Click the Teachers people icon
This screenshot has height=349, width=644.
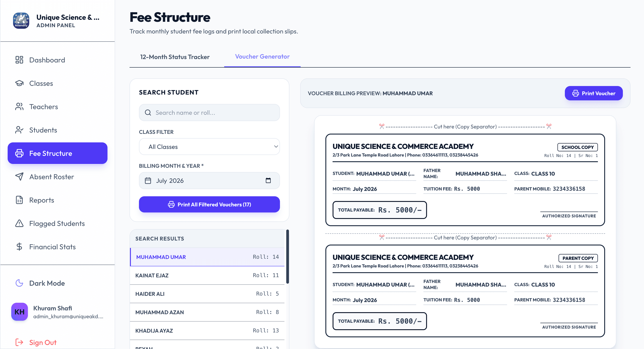pos(19,107)
